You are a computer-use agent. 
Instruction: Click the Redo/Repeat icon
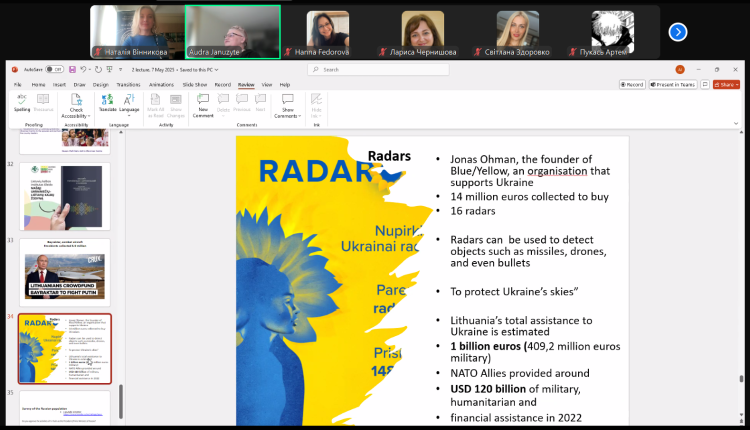click(x=98, y=69)
